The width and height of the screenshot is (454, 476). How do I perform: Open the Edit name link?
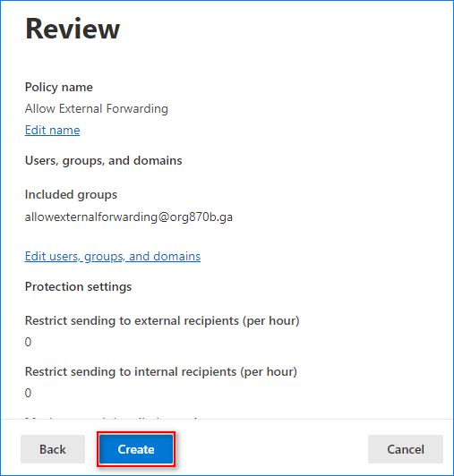(x=52, y=130)
